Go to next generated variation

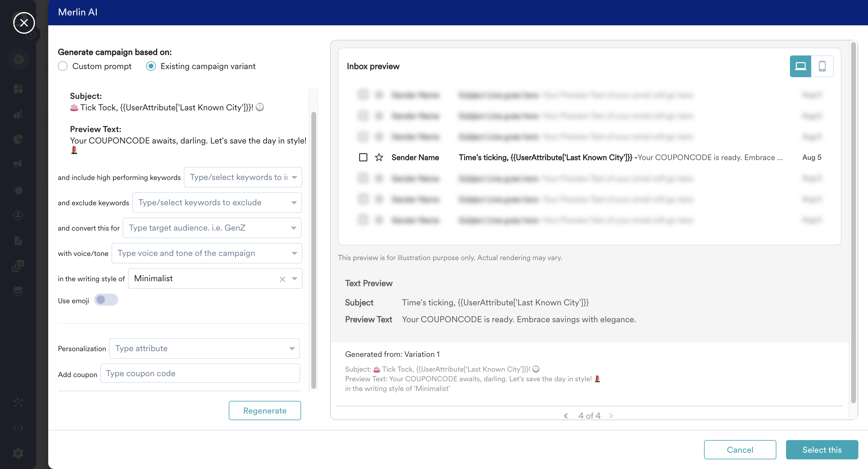point(611,416)
